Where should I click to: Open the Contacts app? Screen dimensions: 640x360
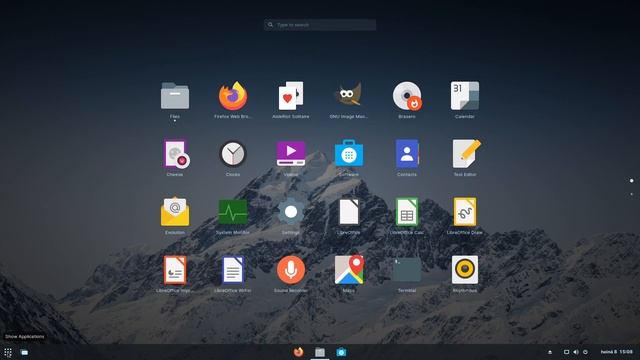(407, 154)
